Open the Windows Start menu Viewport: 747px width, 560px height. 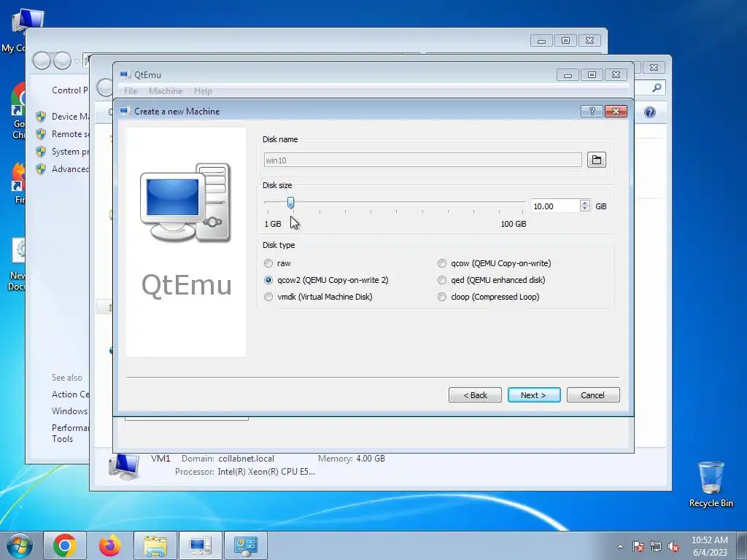(19, 545)
